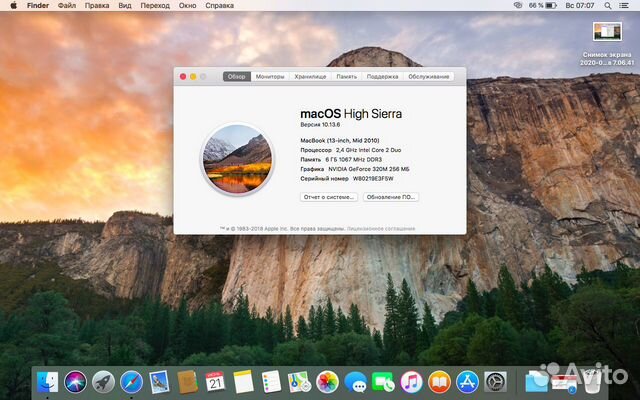
Task: Open System Preferences gear icon
Action: click(495, 382)
